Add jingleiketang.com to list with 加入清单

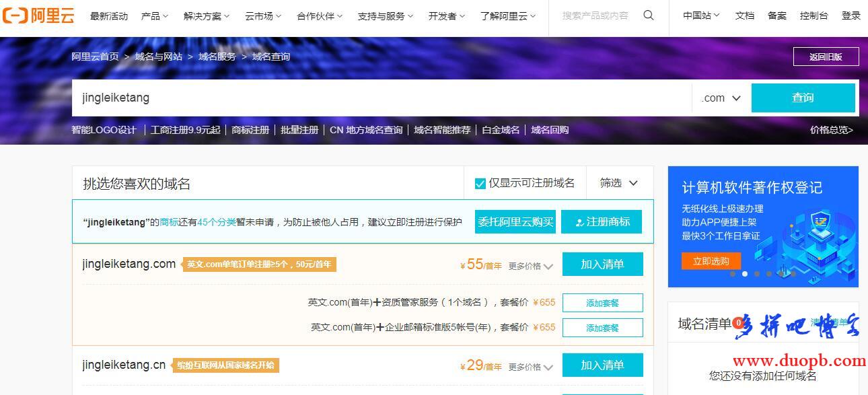coord(603,264)
